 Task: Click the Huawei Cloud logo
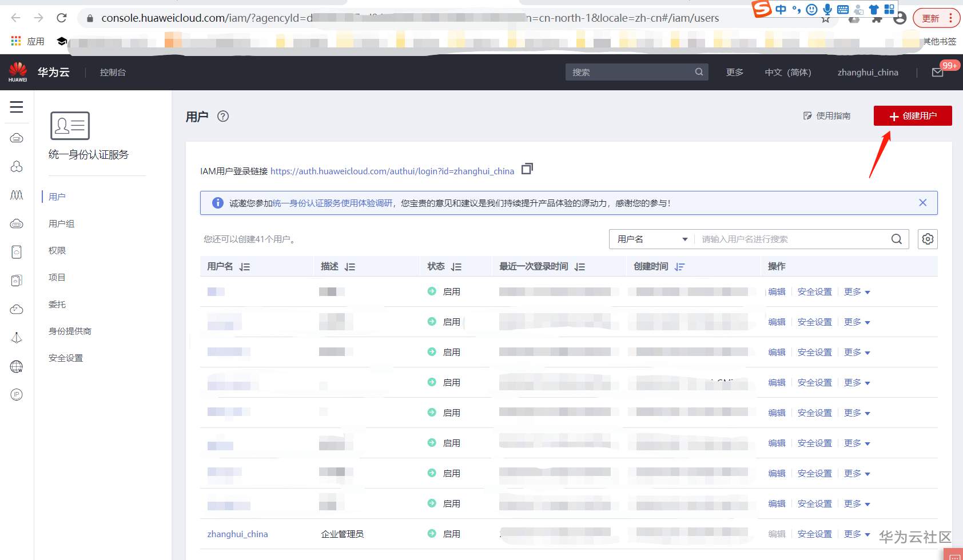click(x=18, y=72)
